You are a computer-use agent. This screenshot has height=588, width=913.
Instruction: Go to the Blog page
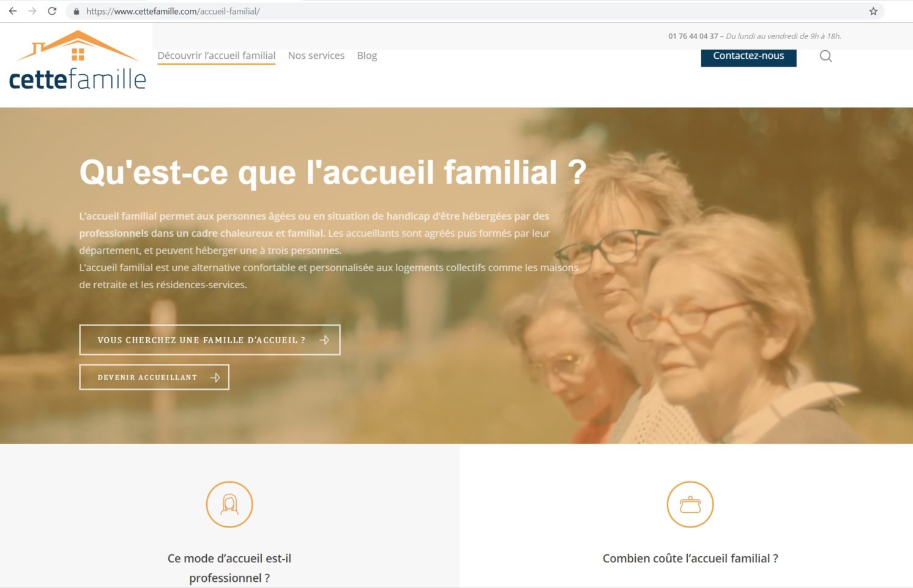(x=367, y=56)
